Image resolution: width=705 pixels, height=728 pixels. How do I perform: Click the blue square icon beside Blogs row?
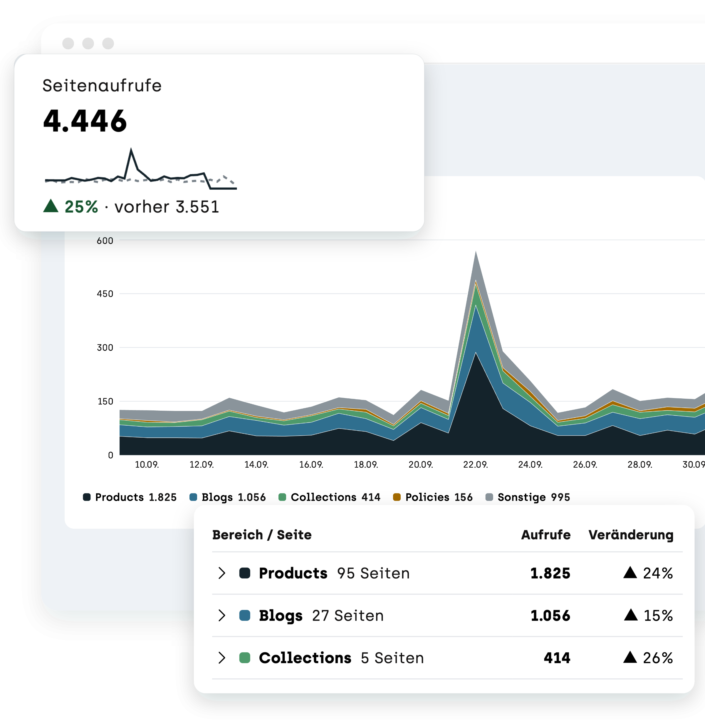[x=244, y=616]
